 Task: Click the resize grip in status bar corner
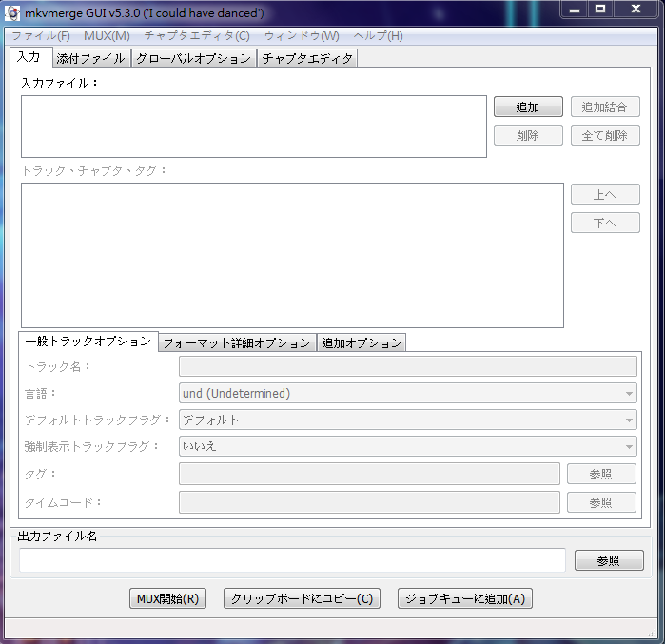pyautogui.click(x=653, y=633)
